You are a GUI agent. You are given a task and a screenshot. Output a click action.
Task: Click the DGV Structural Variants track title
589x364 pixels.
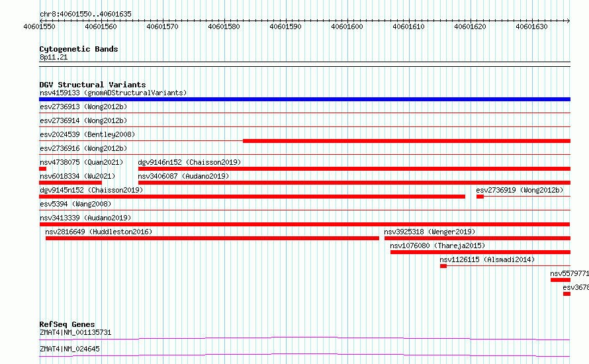tap(93, 85)
